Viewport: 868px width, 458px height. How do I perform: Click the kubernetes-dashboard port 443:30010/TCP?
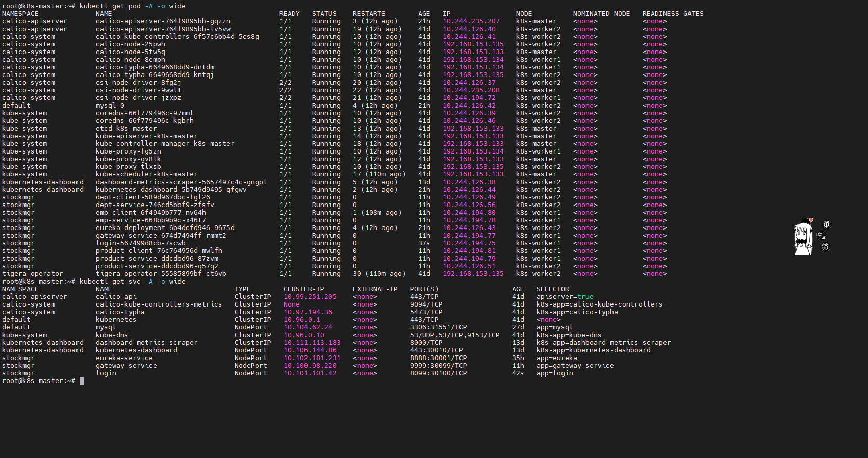pyautogui.click(x=436, y=350)
